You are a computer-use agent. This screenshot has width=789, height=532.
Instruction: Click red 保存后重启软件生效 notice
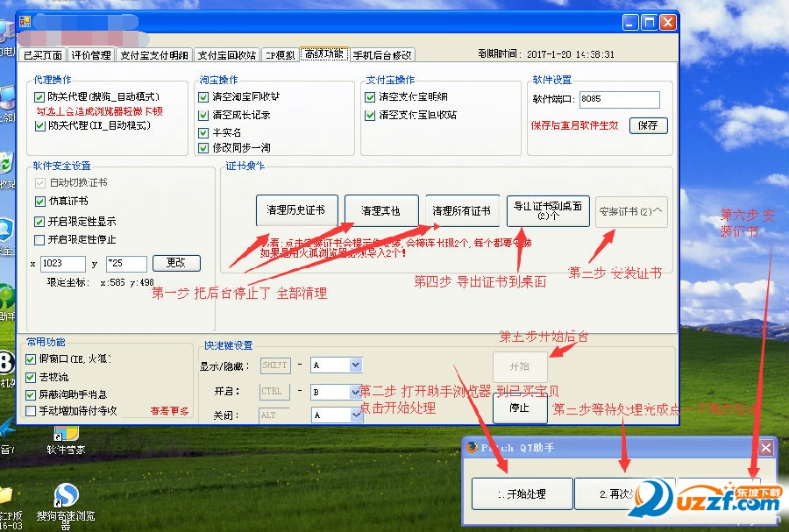pyautogui.click(x=574, y=125)
